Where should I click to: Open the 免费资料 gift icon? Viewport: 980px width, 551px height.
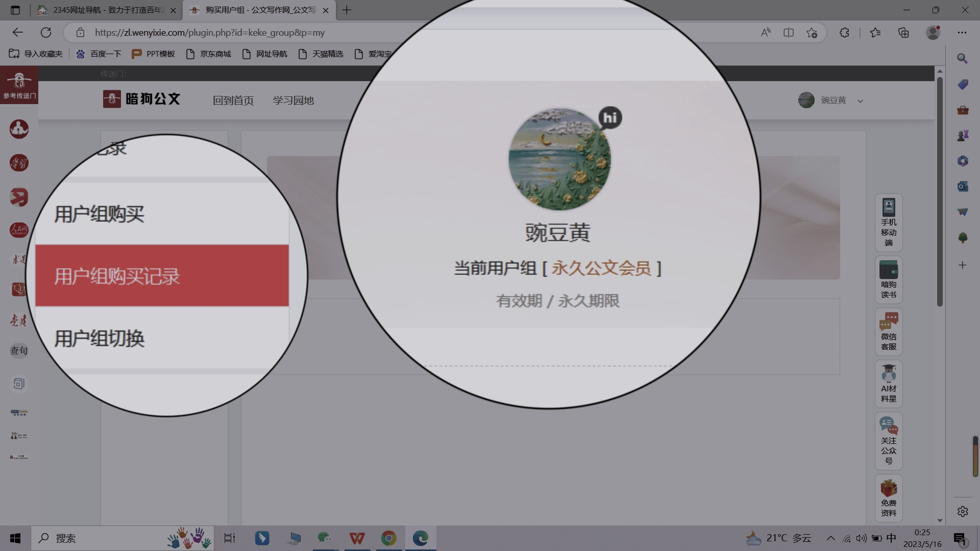tap(889, 498)
